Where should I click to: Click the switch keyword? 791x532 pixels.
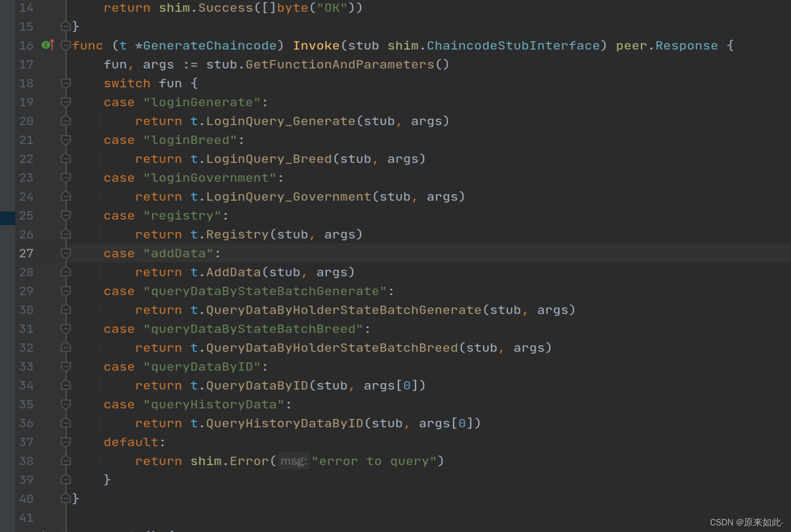pyautogui.click(x=127, y=83)
